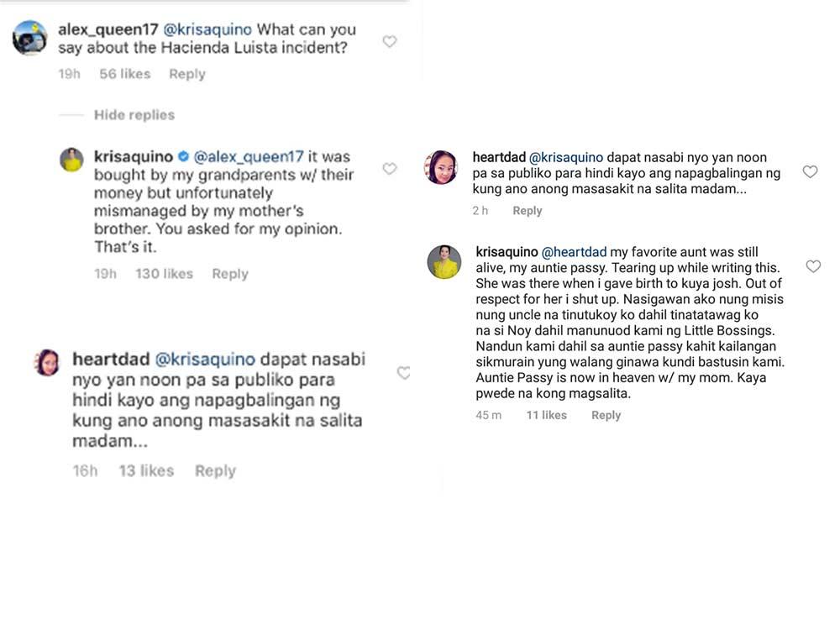Open the @alex_queen17 mention in krisaquino's reply
The width and height of the screenshot is (840, 630).
click(x=249, y=157)
